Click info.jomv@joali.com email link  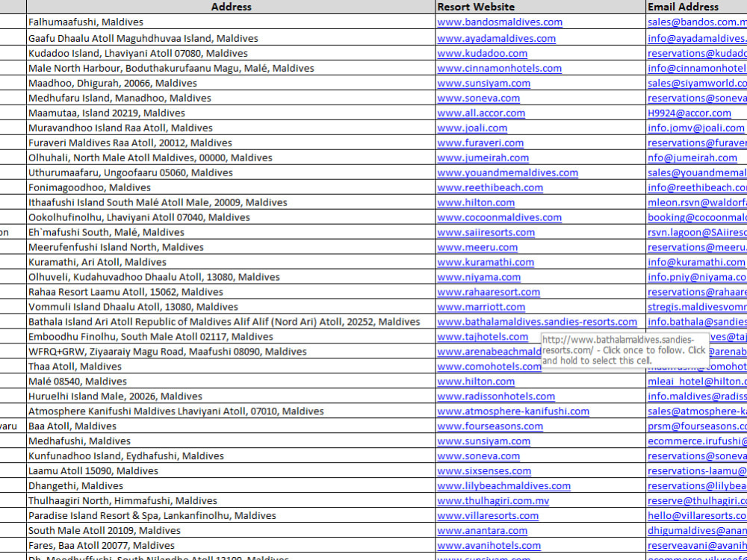point(695,128)
